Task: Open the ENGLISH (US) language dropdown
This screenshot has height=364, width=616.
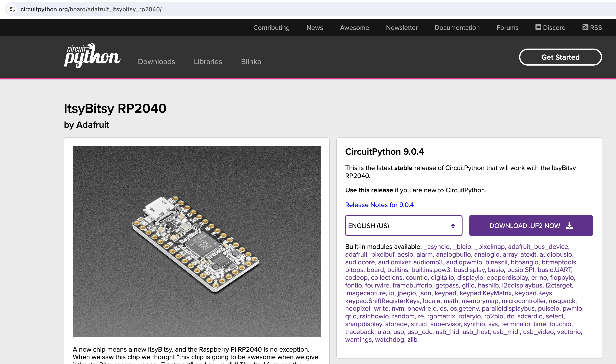Action: [x=403, y=226]
